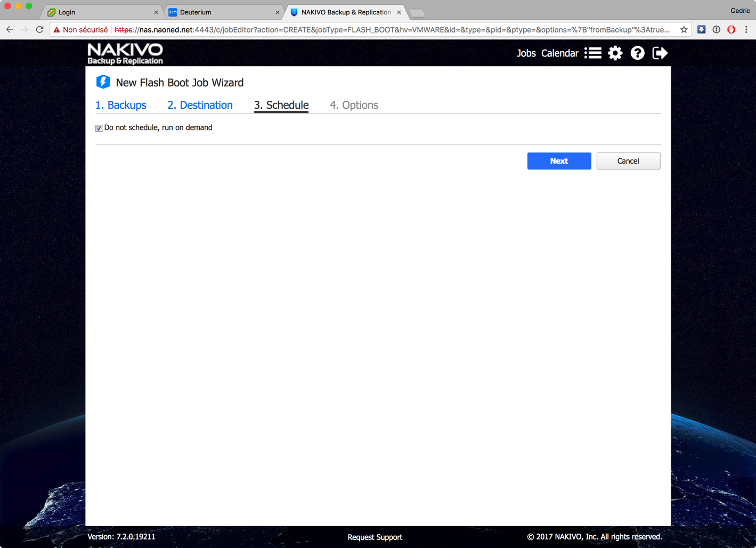
Task: Open the 4. Options step
Action: pyautogui.click(x=354, y=105)
